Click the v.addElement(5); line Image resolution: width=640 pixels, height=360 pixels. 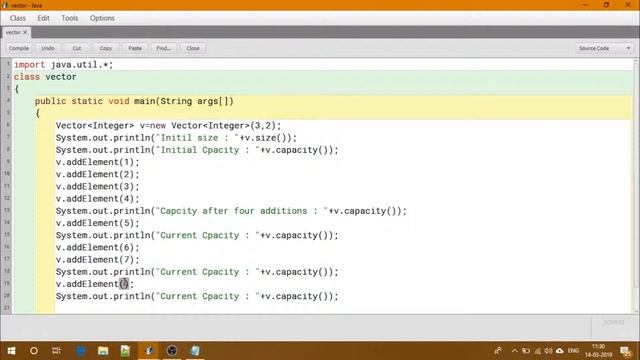pos(98,223)
